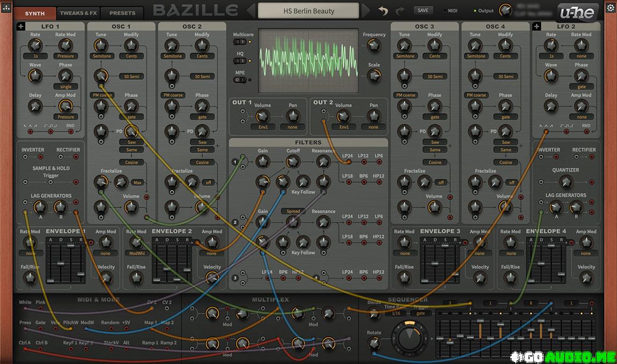Go to the previous preset arrow
Viewport: 617px width, 364px height.
pyautogui.click(x=251, y=11)
